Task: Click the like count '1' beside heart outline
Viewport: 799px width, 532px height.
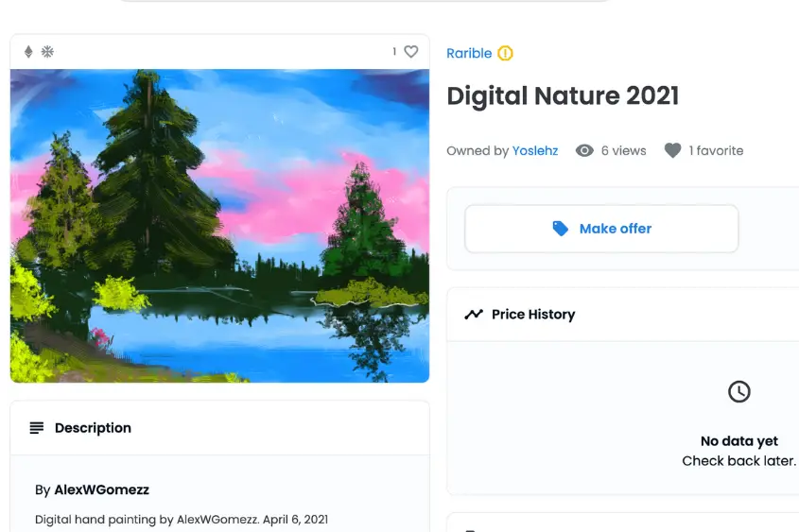Action: (x=394, y=51)
